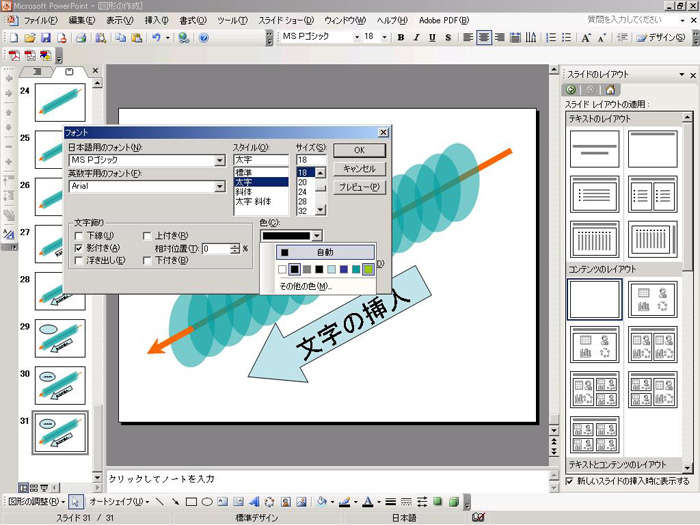This screenshot has width=700, height=525.
Task: Open the Adobe PDF(B) menu
Action: point(444,21)
